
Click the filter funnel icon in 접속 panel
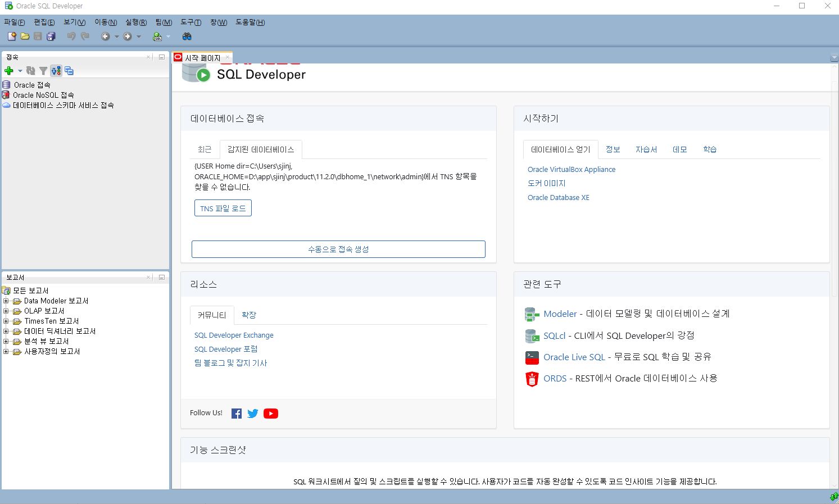tap(43, 71)
